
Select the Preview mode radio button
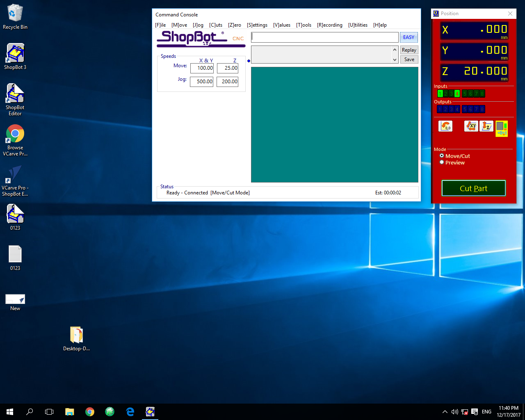(442, 162)
